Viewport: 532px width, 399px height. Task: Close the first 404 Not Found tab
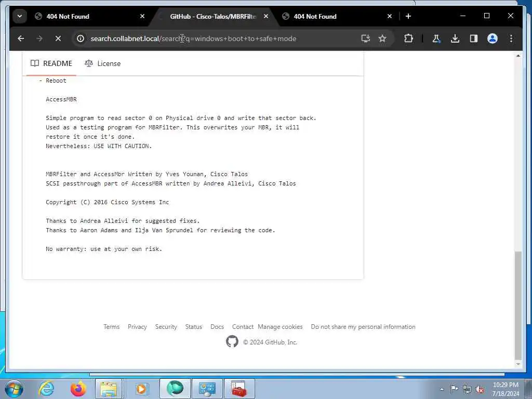pyautogui.click(x=142, y=16)
